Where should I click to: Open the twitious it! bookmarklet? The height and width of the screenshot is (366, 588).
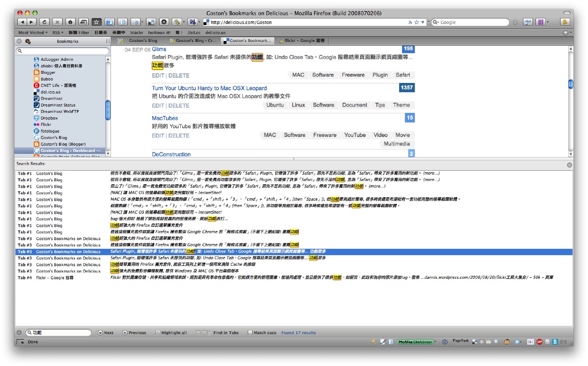tap(160, 33)
